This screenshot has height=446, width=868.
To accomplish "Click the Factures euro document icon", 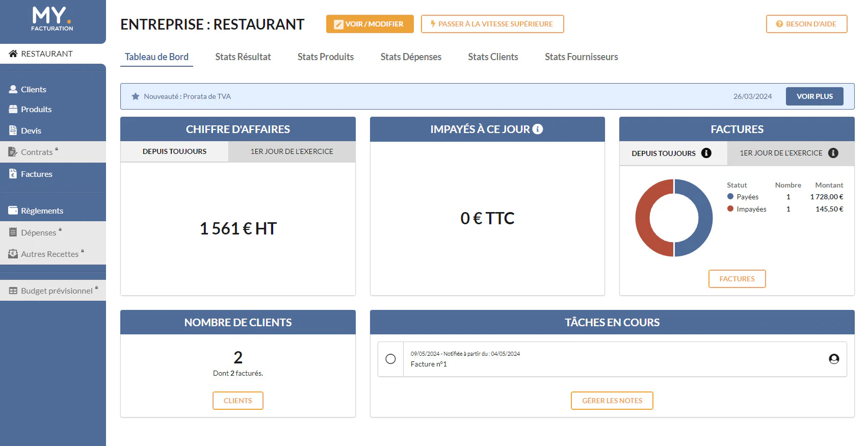I will click(13, 174).
